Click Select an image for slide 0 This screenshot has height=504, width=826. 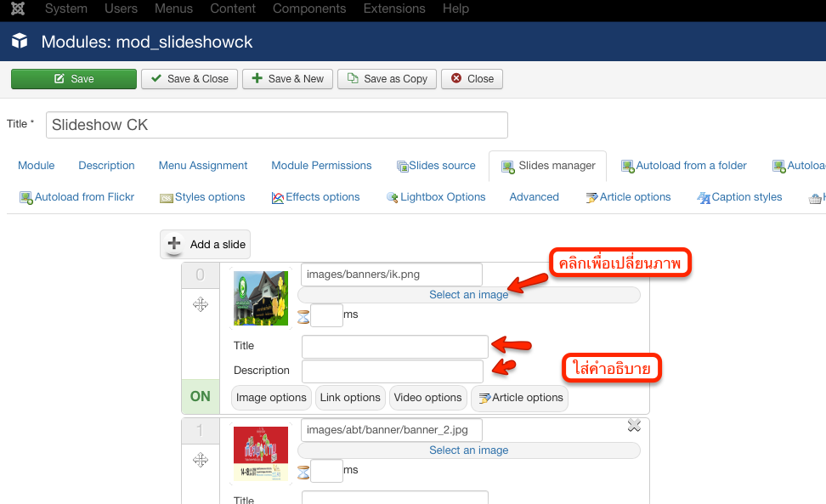(468, 295)
